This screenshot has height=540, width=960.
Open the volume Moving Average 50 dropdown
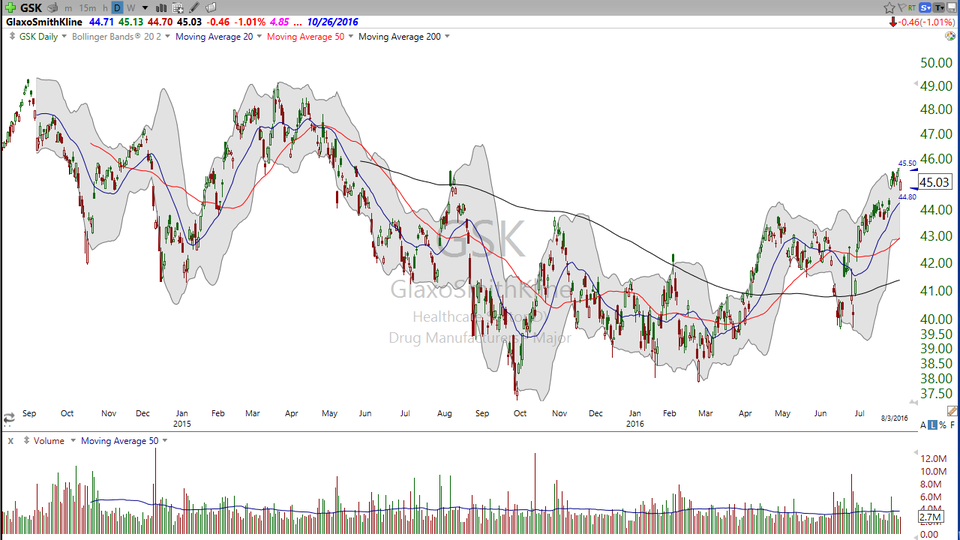165,440
